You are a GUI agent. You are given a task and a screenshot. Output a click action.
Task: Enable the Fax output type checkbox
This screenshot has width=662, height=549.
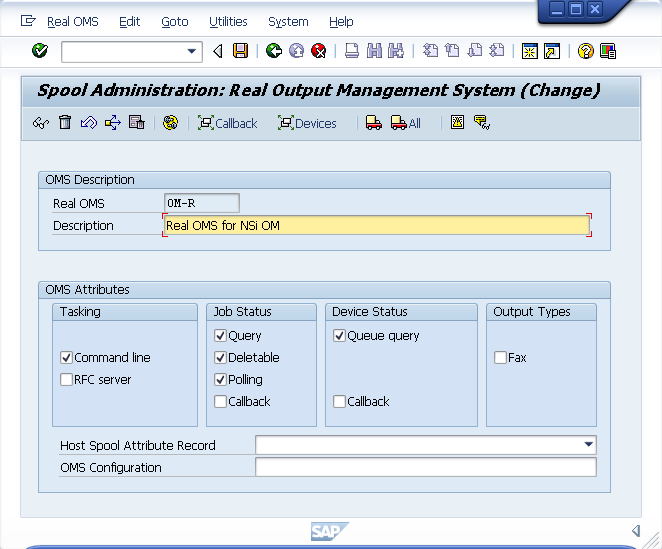(501, 358)
